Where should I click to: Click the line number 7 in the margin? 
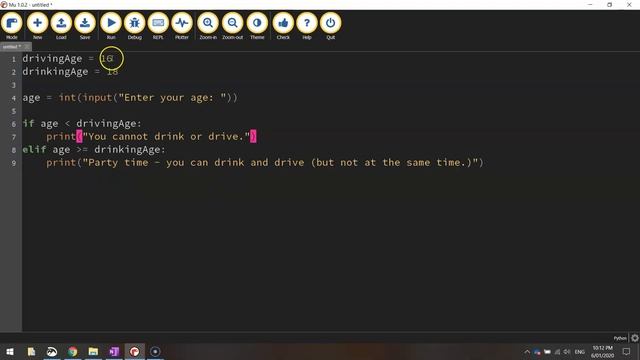[x=13, y=137]
